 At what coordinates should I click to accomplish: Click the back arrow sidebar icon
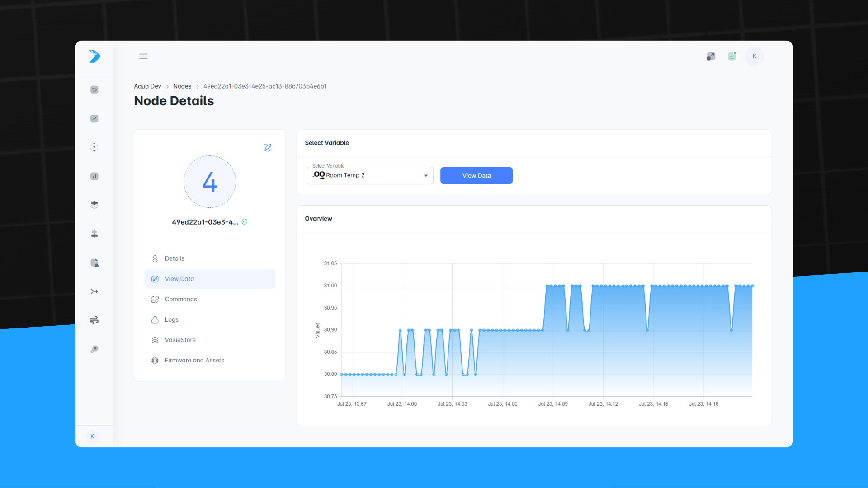[x=94, y=89]
